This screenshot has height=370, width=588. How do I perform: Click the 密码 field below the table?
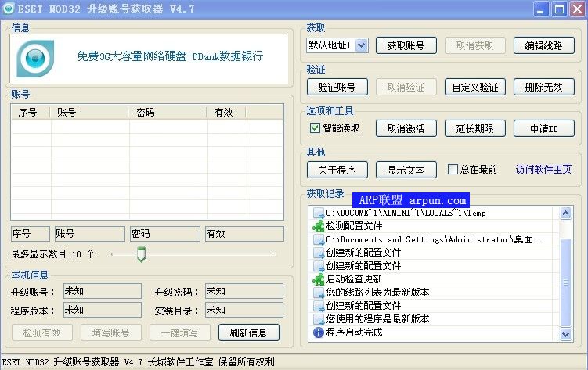[x=165, y=234]
